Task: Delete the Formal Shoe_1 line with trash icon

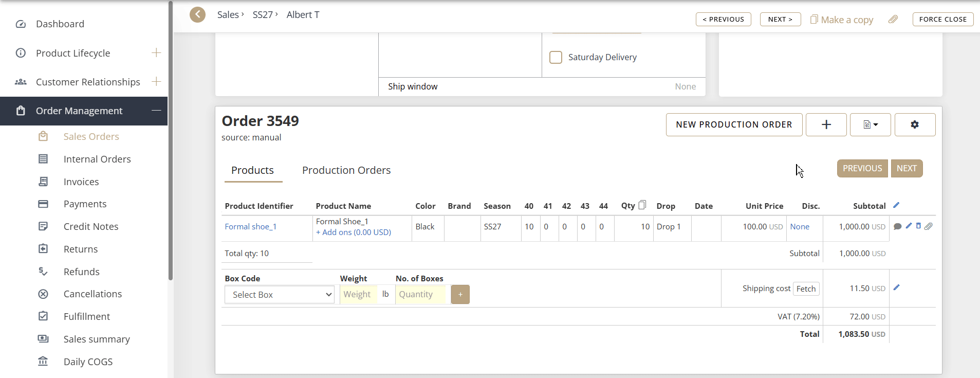Action: [918, 226]
